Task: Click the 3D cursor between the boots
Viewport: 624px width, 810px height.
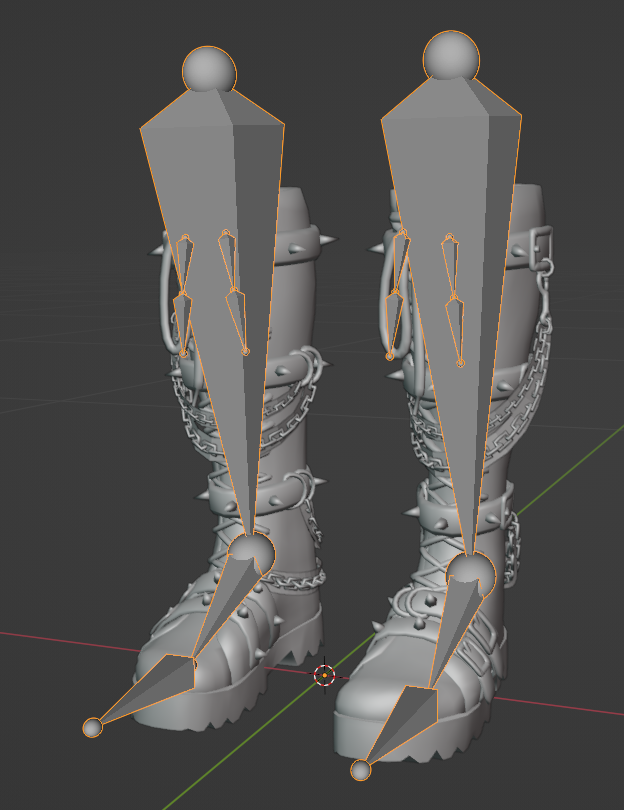Action: pos(324,675)
